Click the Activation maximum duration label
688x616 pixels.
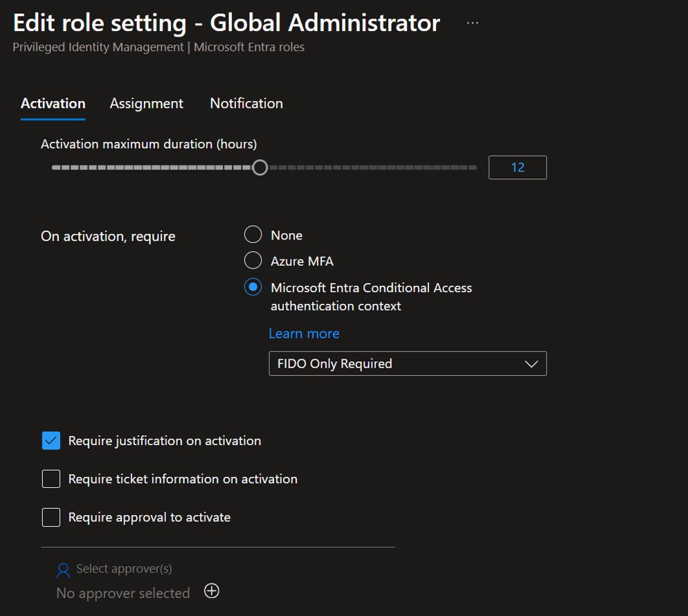click(149, 144)
